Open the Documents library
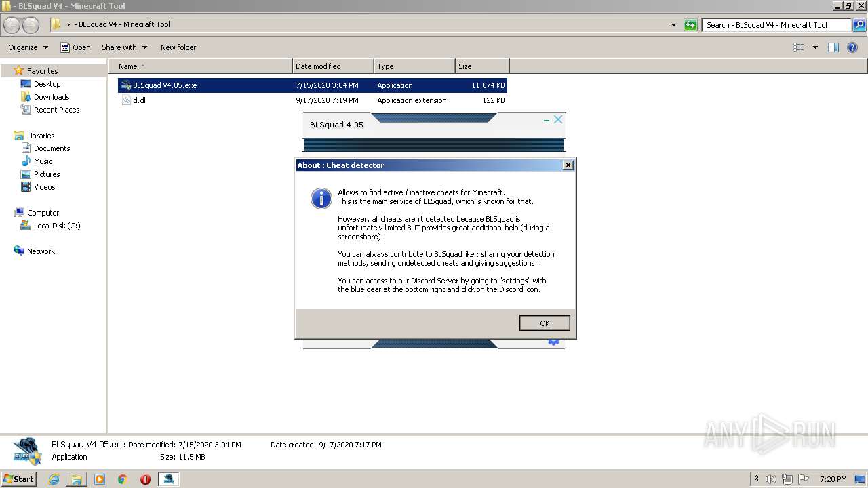This screenshot has height=488, width=868. pyautogui.click(x=52, y=148)
